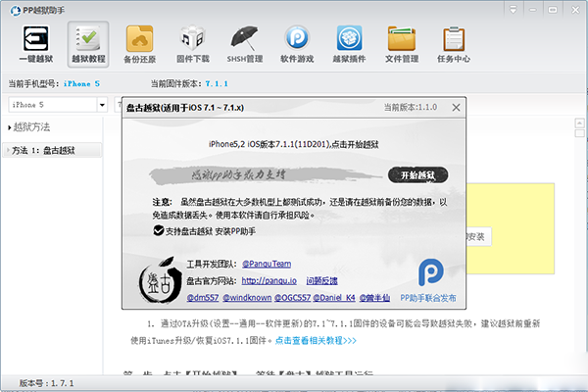Open SHSH管理 umbrella icon

tap(244, 45)
